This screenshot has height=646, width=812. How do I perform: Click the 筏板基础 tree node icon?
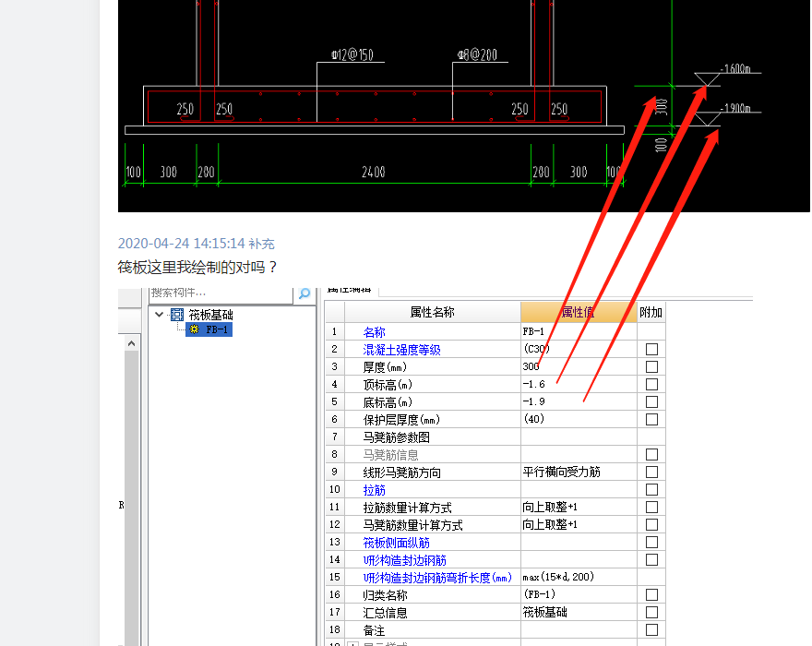click(x=177, y=315)
